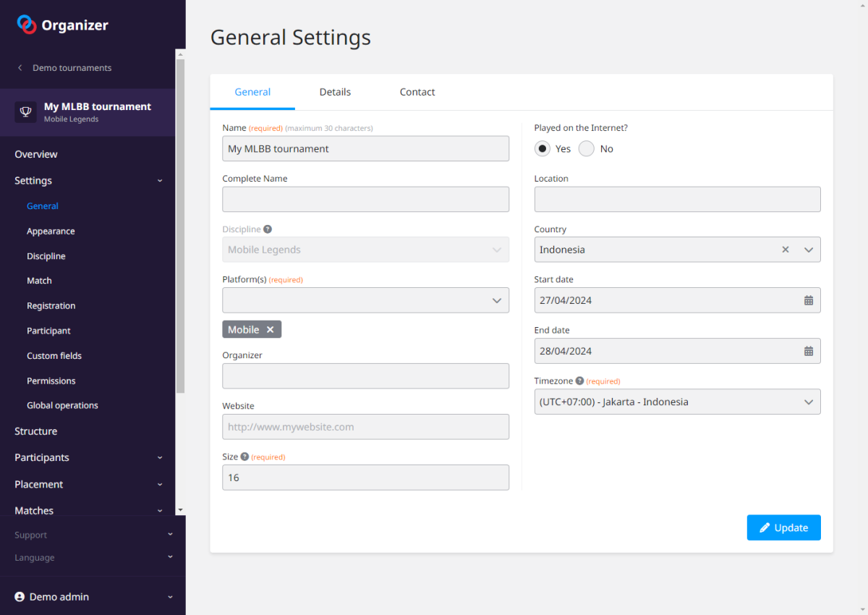This screenshot has height=615, width=868.
Task: Select No for Played on the Internet
Action: [586, 148]
